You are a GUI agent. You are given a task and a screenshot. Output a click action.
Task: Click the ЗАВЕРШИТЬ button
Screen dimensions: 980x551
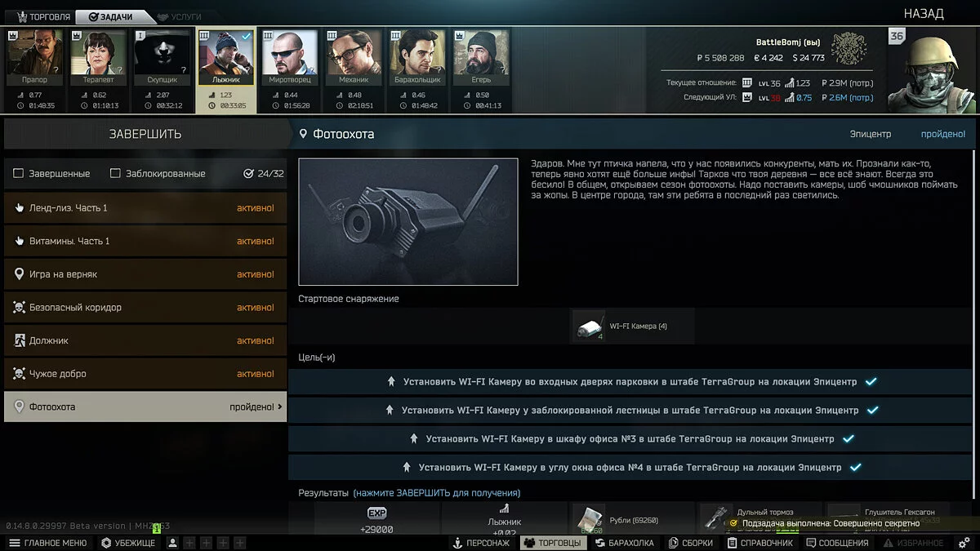[x=145, y=134]
